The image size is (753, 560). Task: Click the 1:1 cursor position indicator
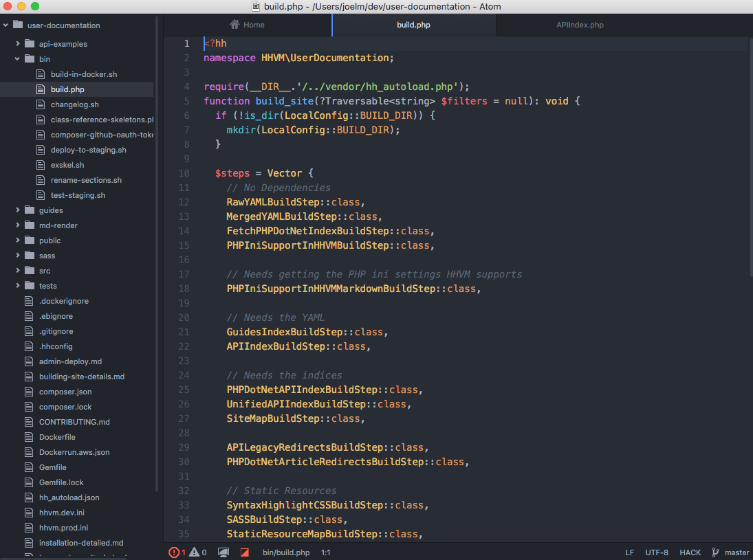point(325,552)
